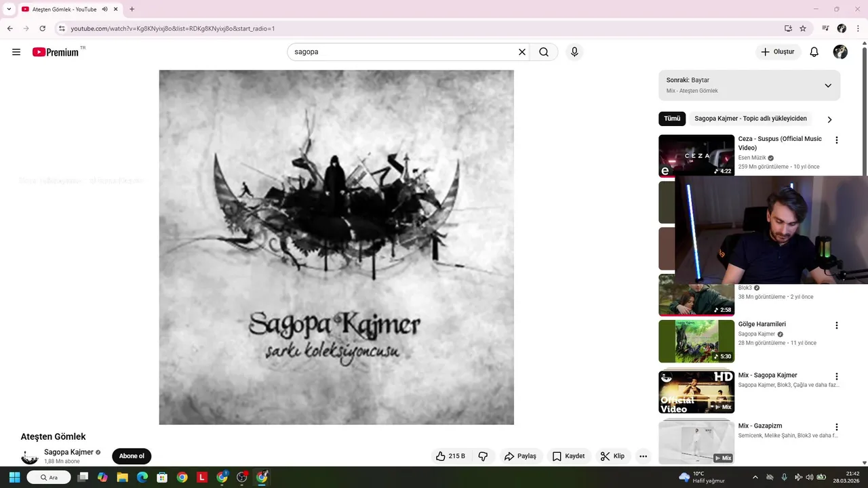Play Gölge Haramileri thumbnail
Screen dimensions: 868x488
(696, 341)
